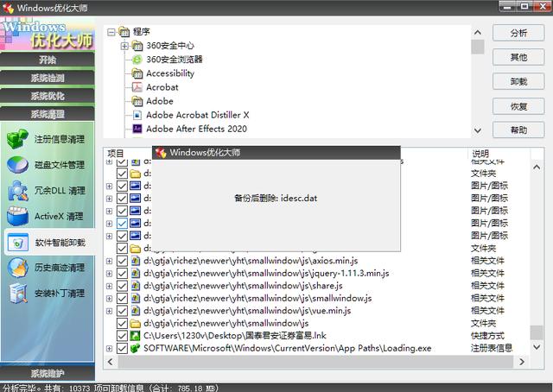Image resolution: width=553 pixels, height=392 pixels.
Task: Expand vue.min.js row
Action: [x=110, y=311]
